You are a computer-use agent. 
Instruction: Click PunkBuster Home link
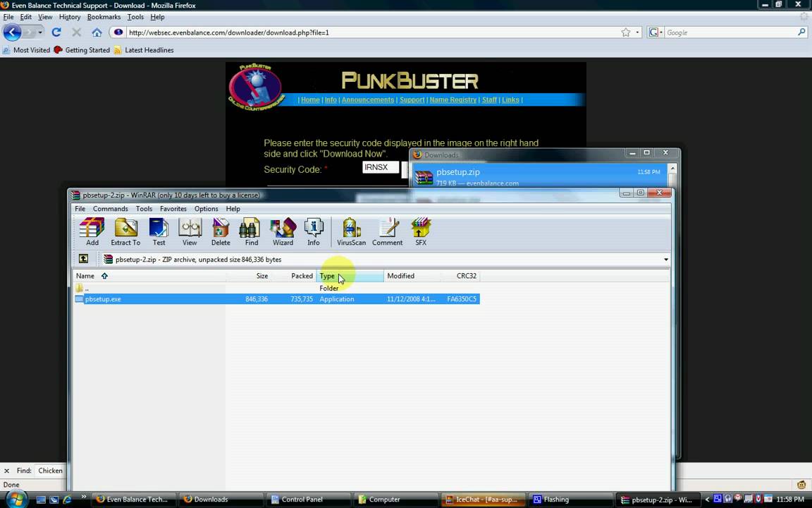[x=310, y=99]
